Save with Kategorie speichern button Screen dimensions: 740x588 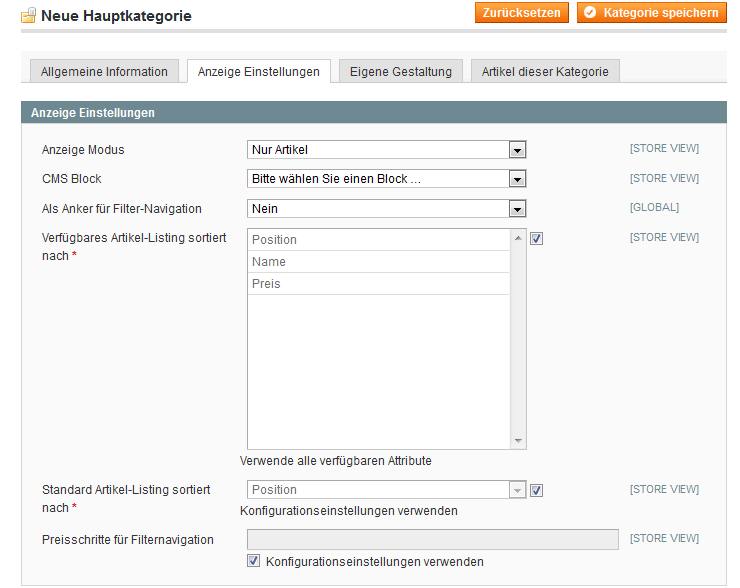point(652,12)
